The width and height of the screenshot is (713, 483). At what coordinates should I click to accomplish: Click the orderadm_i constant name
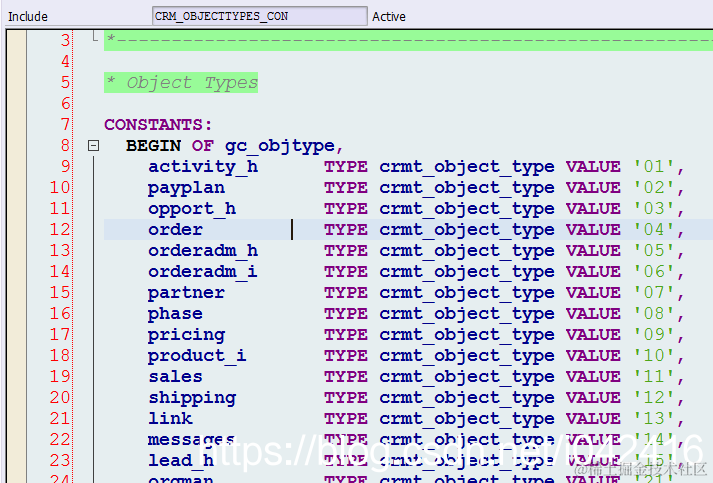point(203,272)
